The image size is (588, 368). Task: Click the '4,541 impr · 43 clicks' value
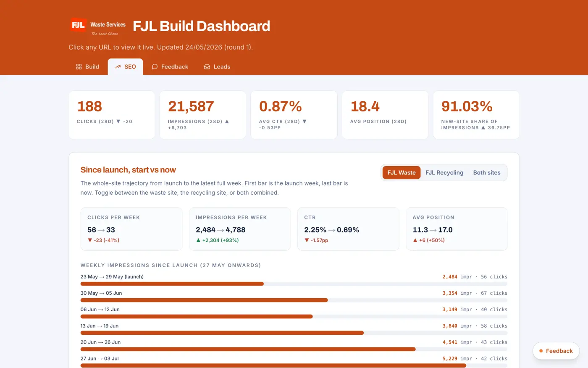475,342
